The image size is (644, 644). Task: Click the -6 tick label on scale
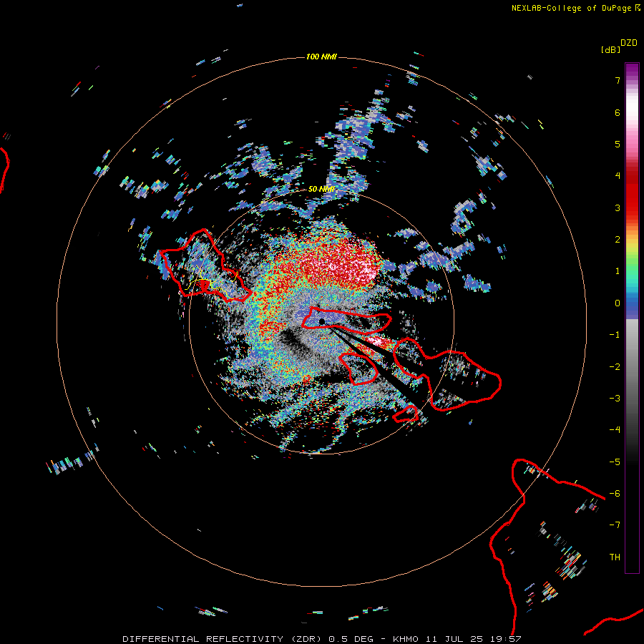point(615,494)
